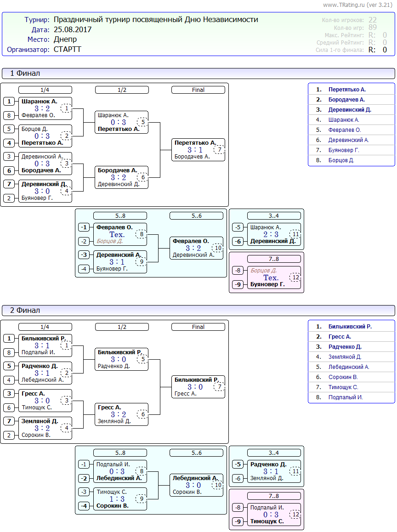Click match number 7 circle in Перетятько–Бородачев final
397x532 pixels.
click(x=220, y=150)
